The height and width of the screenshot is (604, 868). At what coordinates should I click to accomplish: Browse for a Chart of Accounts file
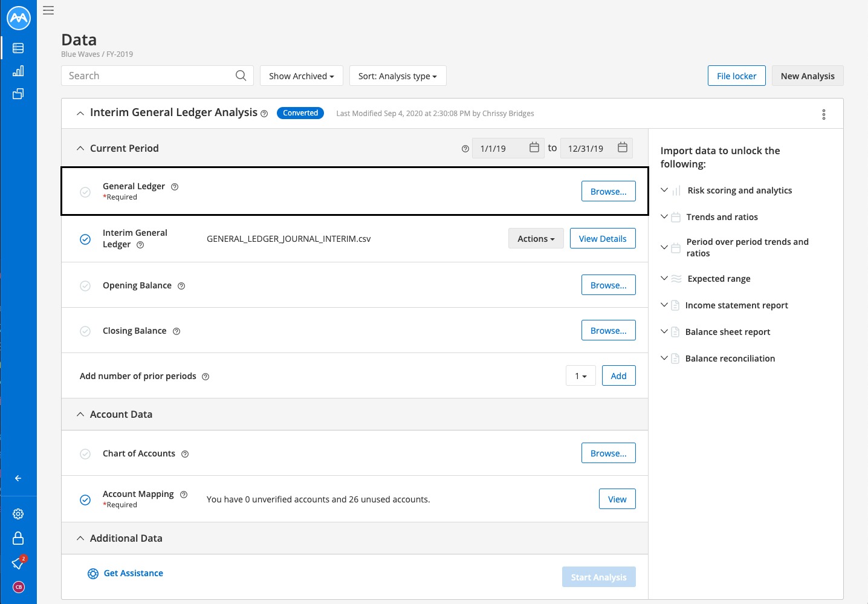tap(609, 453)
